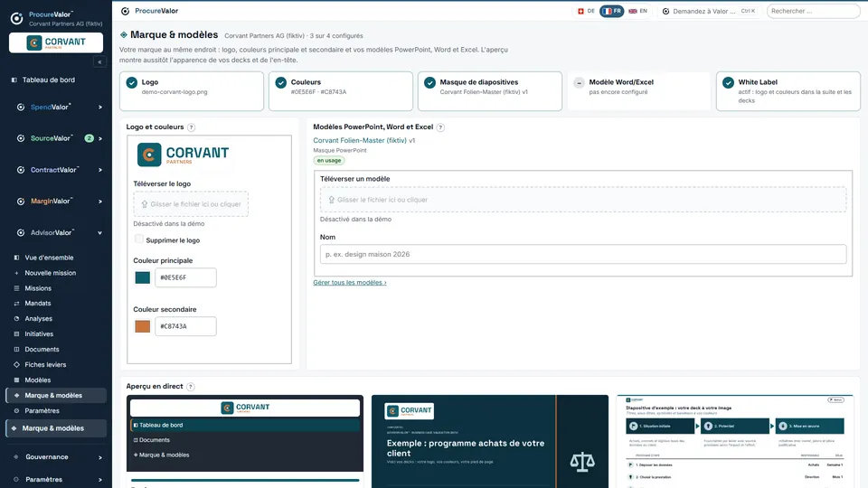
Task: Click the Nom template name field
Action: (583, 254)
